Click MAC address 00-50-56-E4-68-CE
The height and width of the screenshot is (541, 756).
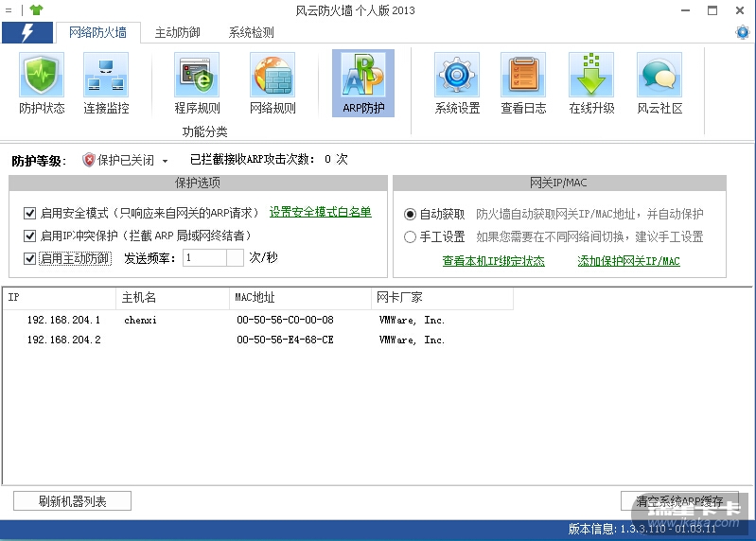285,340
